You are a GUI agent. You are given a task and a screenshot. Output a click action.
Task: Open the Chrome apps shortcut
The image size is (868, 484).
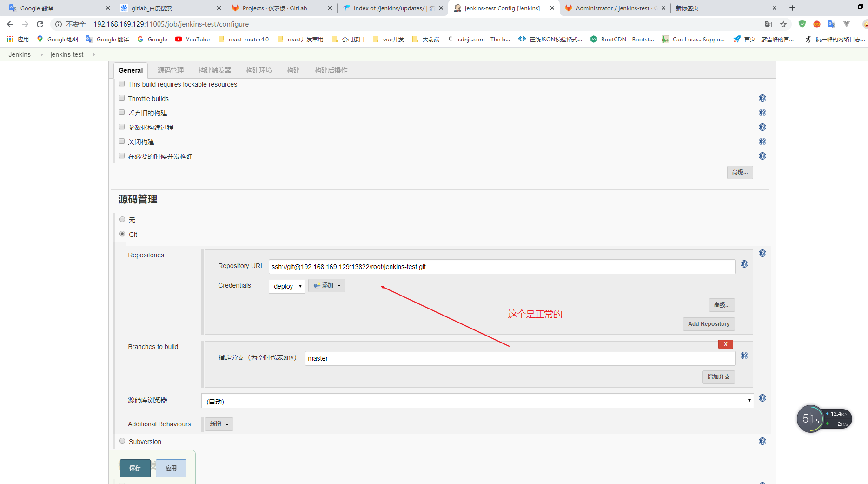pos(18,40)
